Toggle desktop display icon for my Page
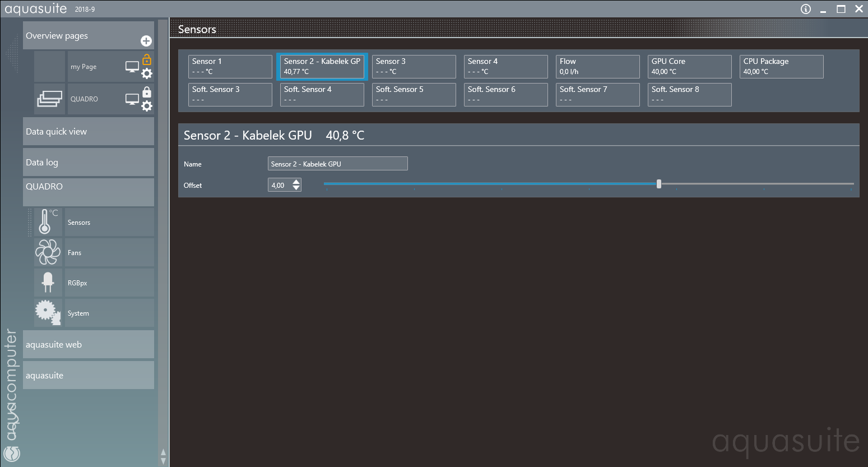 tap(132, 67)
